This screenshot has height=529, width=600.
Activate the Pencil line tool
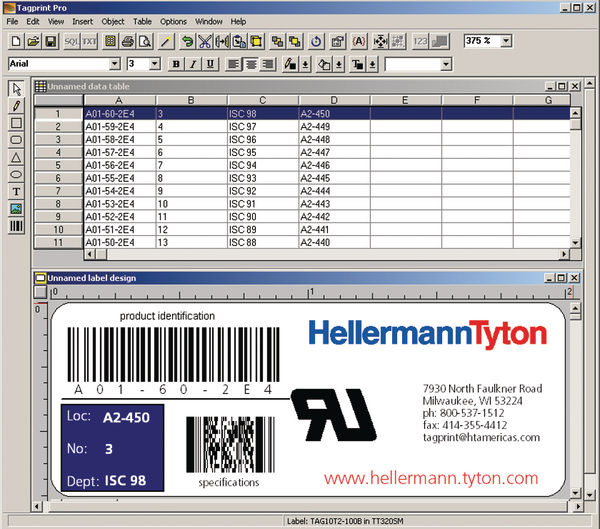[16, 105]
